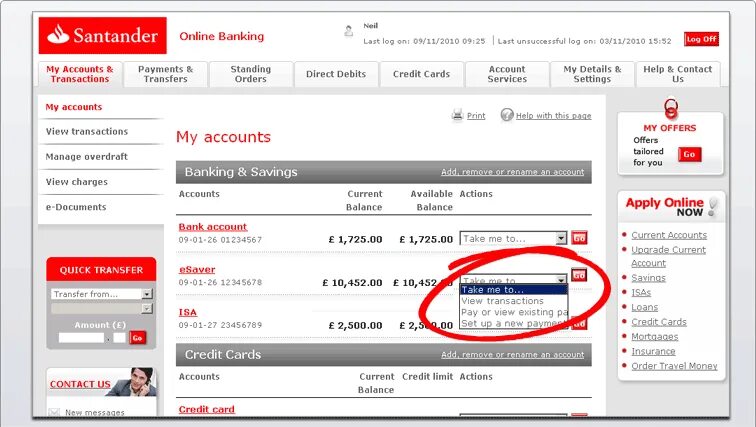Open the ISA account link
756x427 pixels.
(188, 312)
